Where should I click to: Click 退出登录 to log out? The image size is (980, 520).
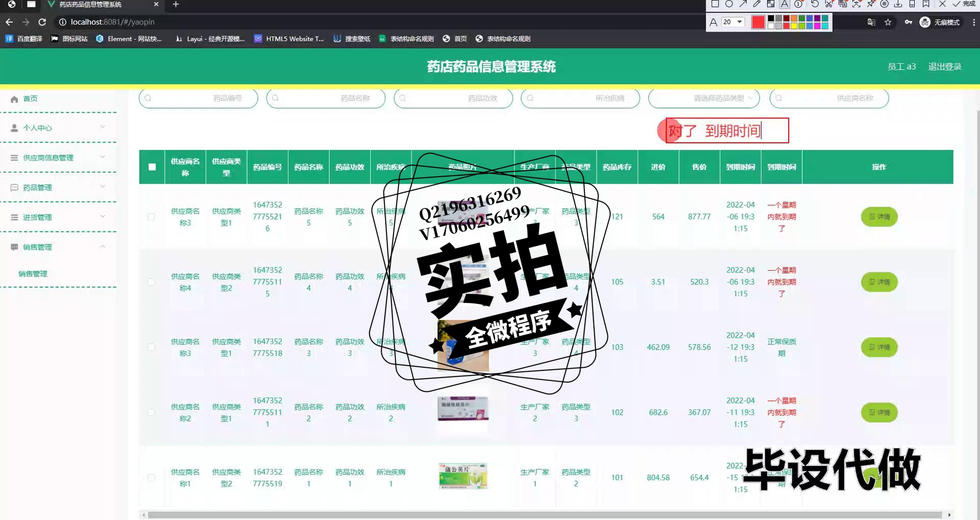(944, 66)
